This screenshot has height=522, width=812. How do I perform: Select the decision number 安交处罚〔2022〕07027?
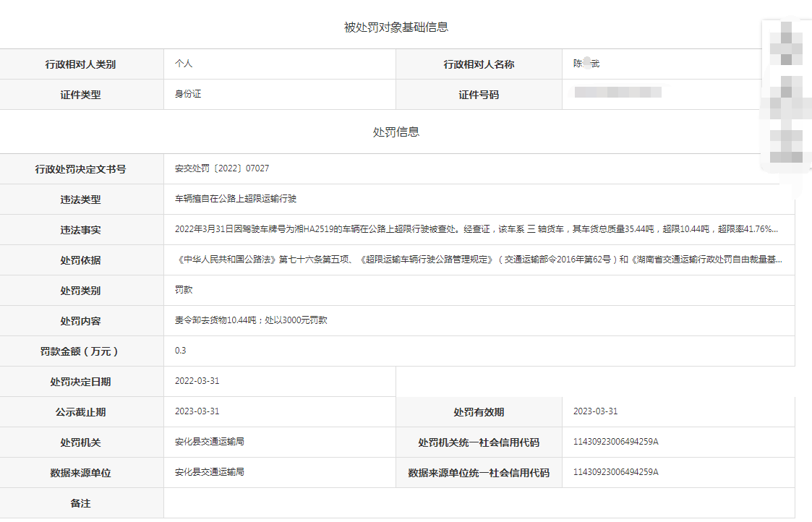point(222,168)
